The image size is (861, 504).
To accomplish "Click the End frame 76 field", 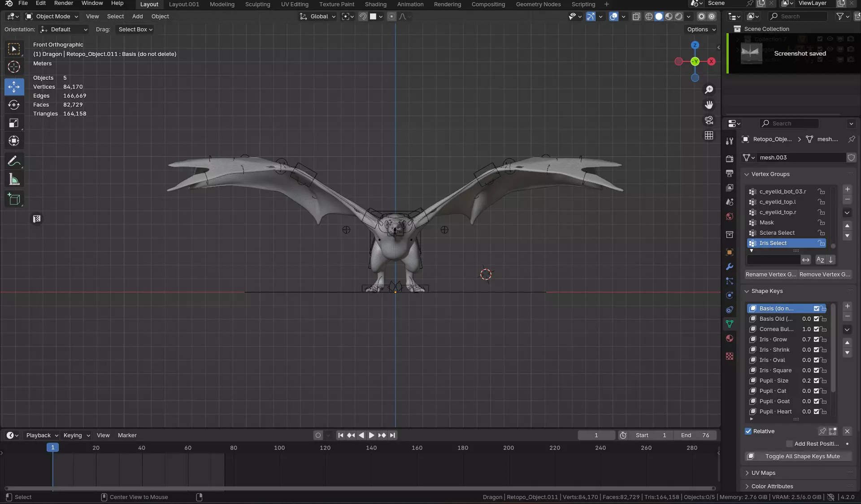I will (x=695, y=435).
